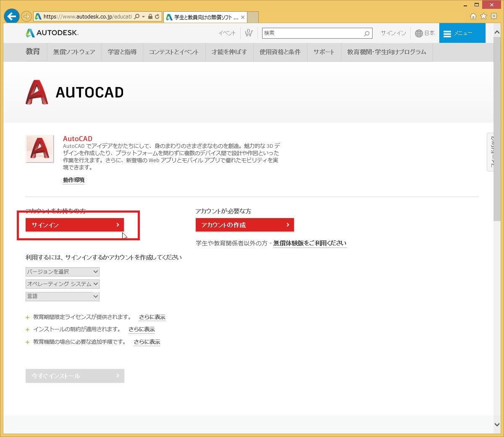Click the search magnifier icon in search box
This screenshot has height=437, width=504.
click(x=367, y=33)
